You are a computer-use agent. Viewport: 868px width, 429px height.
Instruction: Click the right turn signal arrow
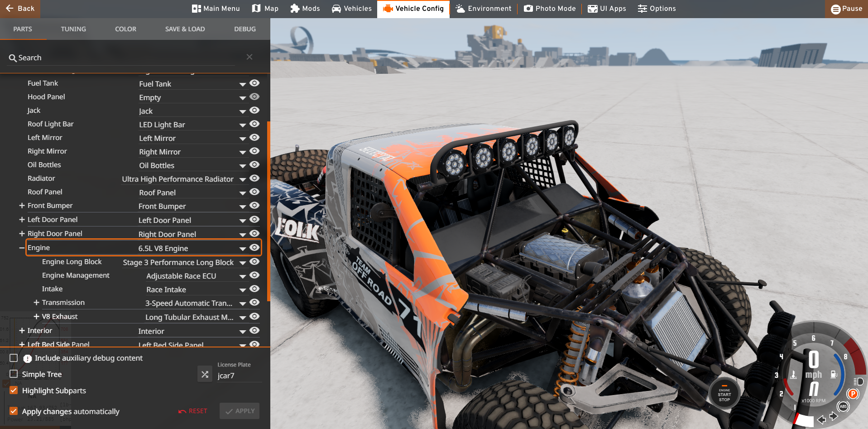[x=834, y=416]
